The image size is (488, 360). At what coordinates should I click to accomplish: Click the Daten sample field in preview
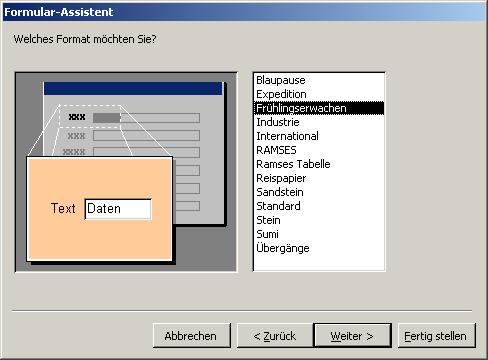pos(118,209)
